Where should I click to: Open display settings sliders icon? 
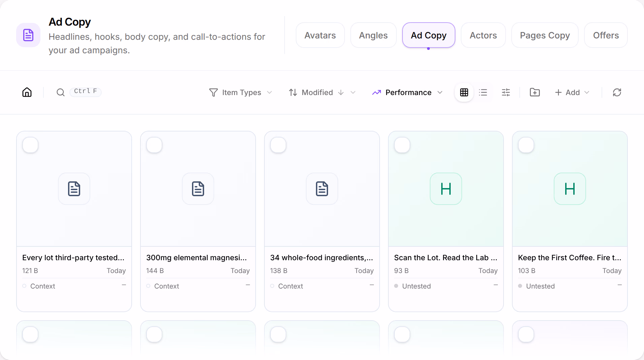(x=506, y=92)
